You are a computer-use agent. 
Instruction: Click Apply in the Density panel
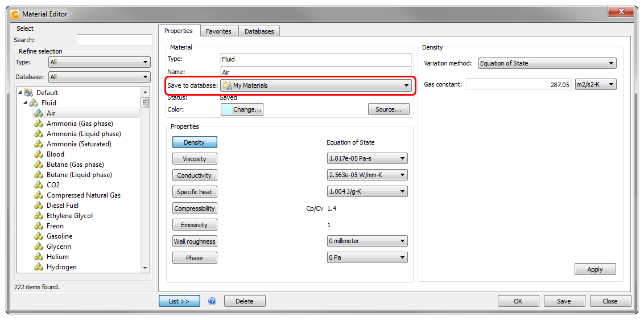[x=595, y=269]
